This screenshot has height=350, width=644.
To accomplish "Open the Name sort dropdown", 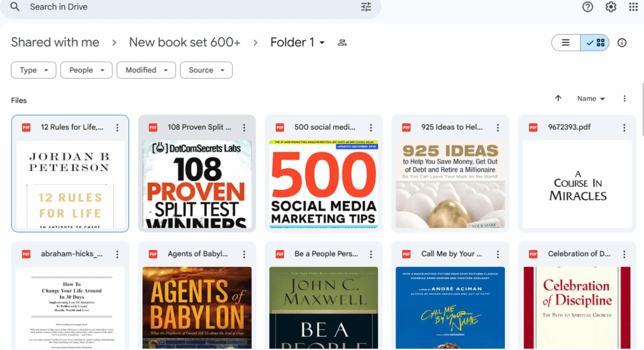I will pyautogui.click(x=591, y=99).
